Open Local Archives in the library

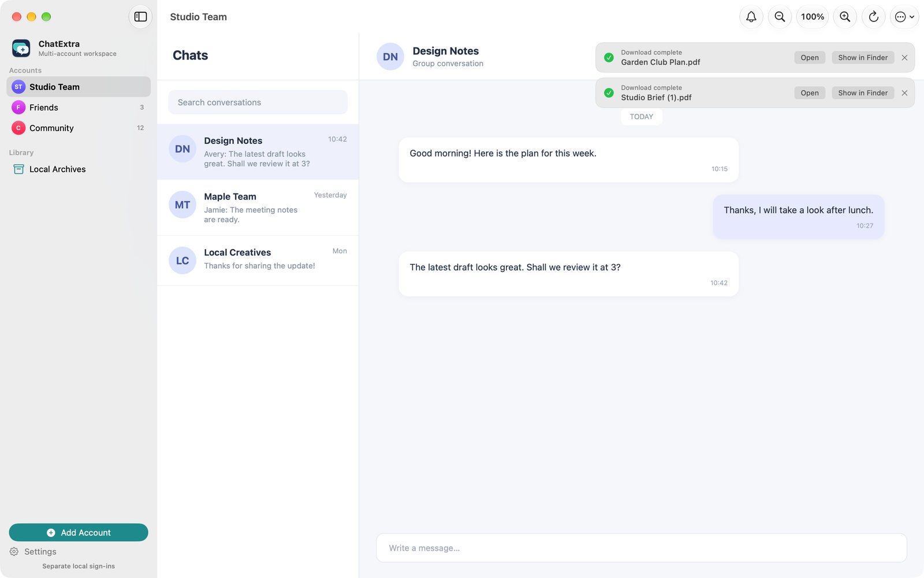(x=79, y=169)
